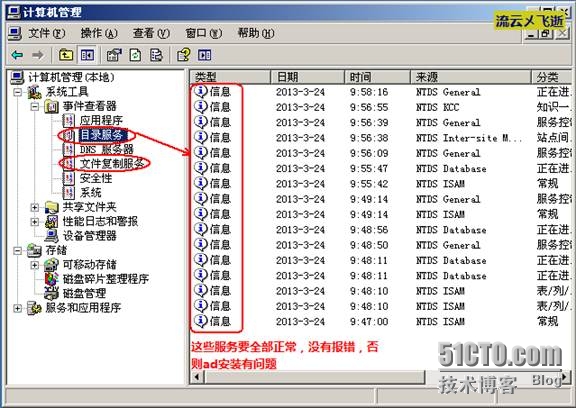This screenshot has height=408, width=576.
Task: Collapse the 事件查看器 tree node
Action: pos(35,106)
